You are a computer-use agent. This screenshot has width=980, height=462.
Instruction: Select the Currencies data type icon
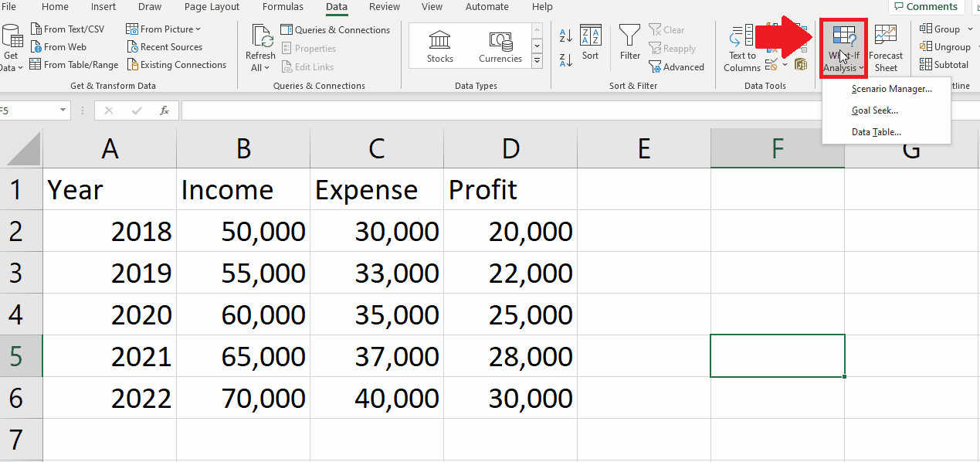(500, 46)
